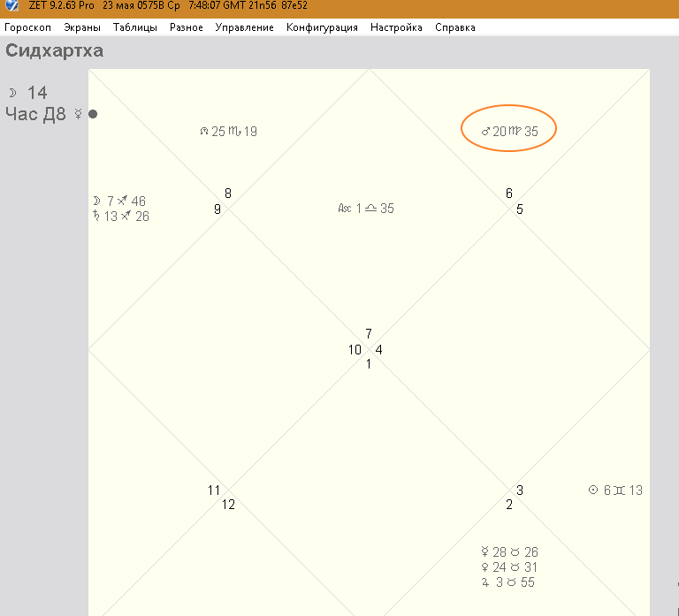Screen dimensions: 679x616
Task: Select Mercury at 28 Taurus 26
Action: click(x=509, y=552)
